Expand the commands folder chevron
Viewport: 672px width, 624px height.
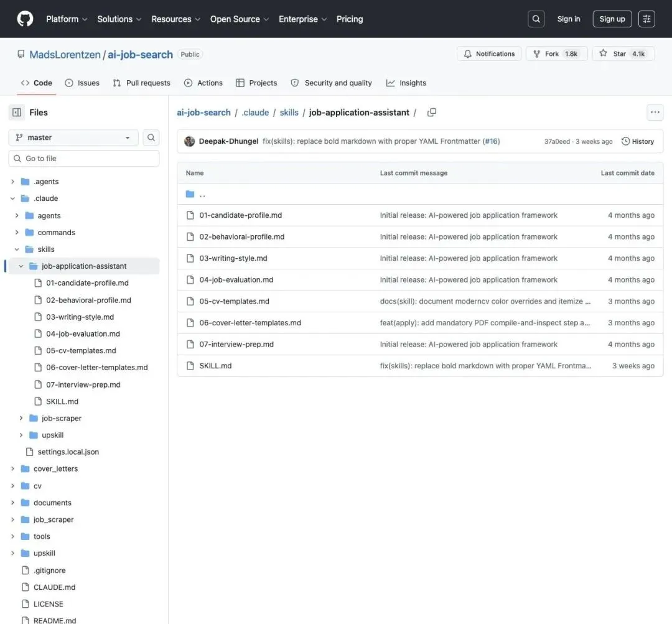point(17,232)
